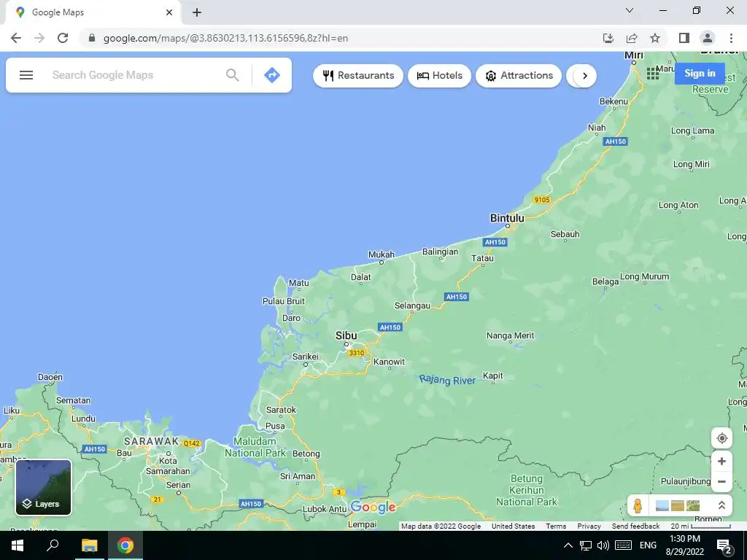Click the Rajang River label
This screenshot has height=560, width=747.
pyautogui.click(x=447, y=379)
